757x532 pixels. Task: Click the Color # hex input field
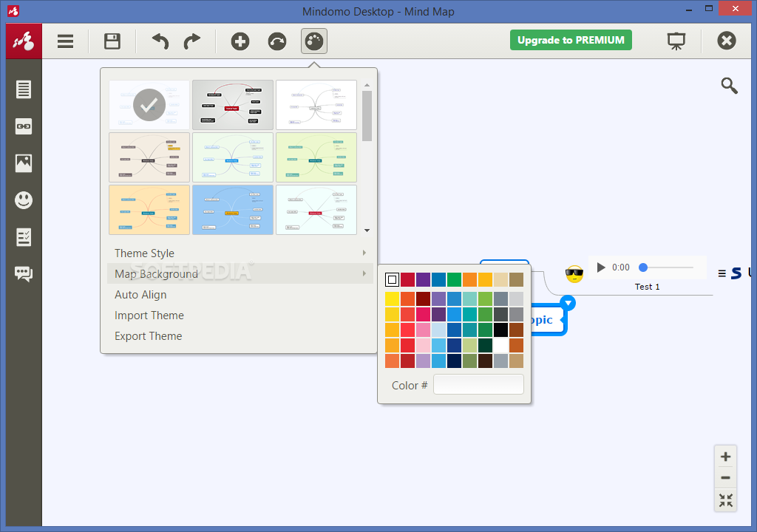pos(478,385)
